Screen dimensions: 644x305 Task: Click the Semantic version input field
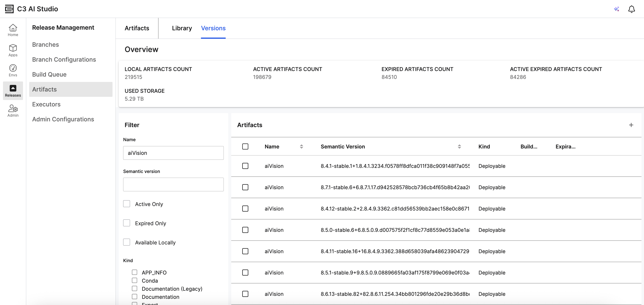point(173,184)
